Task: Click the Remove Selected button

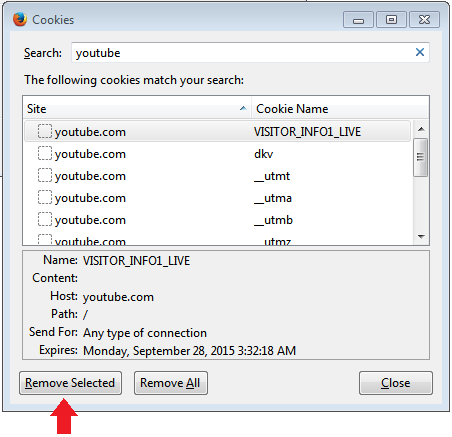Action: point(70,383)
